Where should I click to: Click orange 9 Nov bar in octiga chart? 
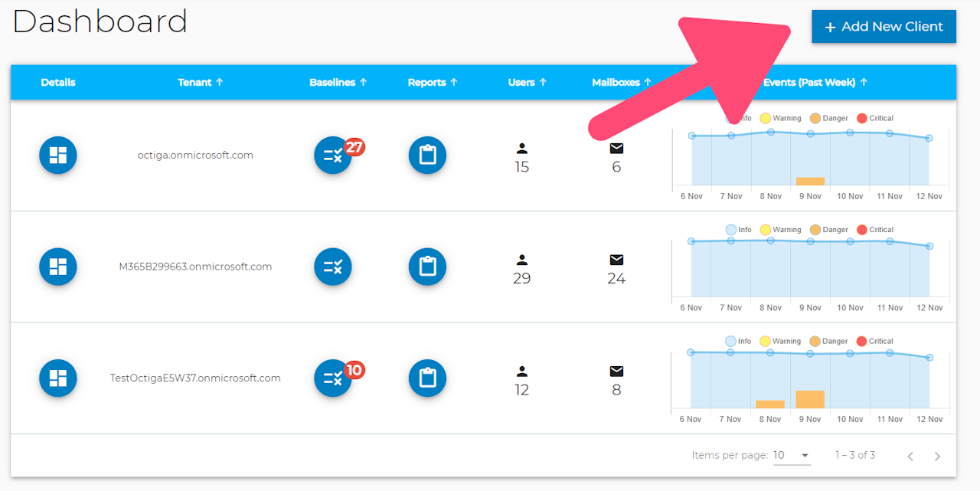click(810, 181)
